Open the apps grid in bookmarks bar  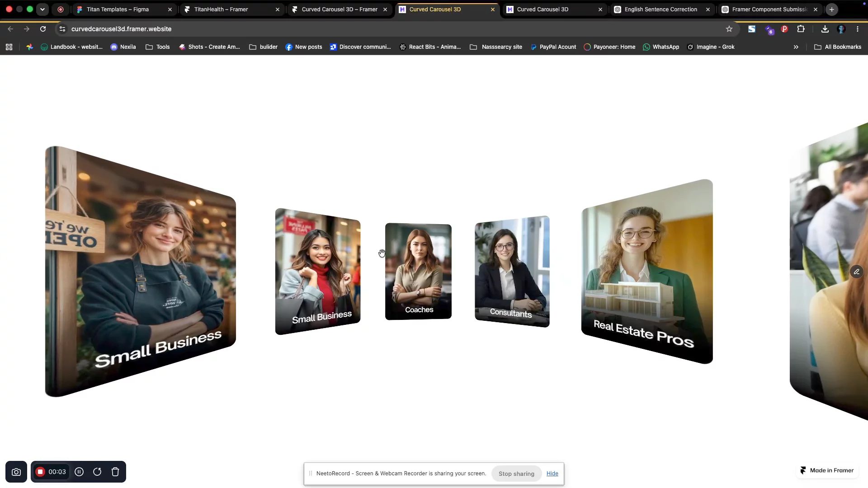pyautogui.click(x=9, y=47)
